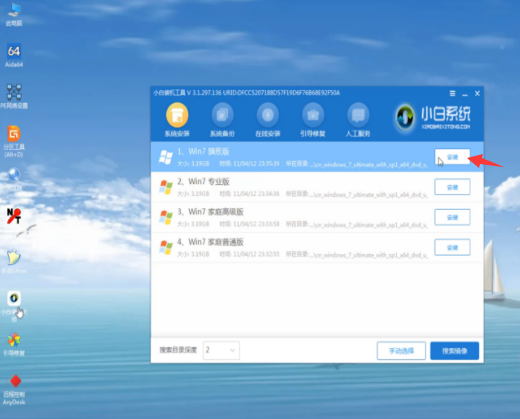Viewport: 520px width, 419px height.
Task: Close the 小白装机工具 window
Action: pos(477,94)
